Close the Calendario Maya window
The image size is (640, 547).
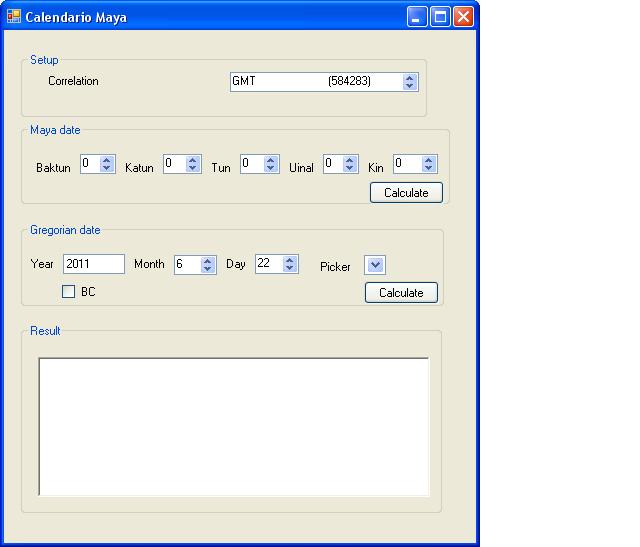[x=463, y=17]
